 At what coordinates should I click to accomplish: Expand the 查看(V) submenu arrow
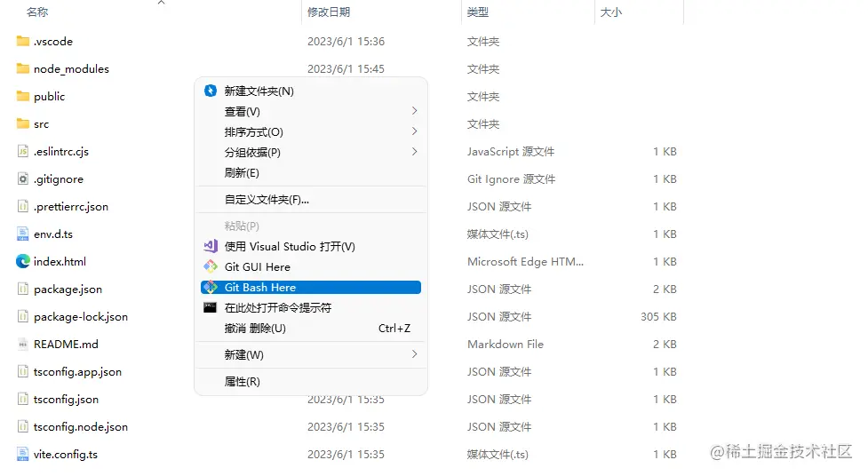coord(414,111)
